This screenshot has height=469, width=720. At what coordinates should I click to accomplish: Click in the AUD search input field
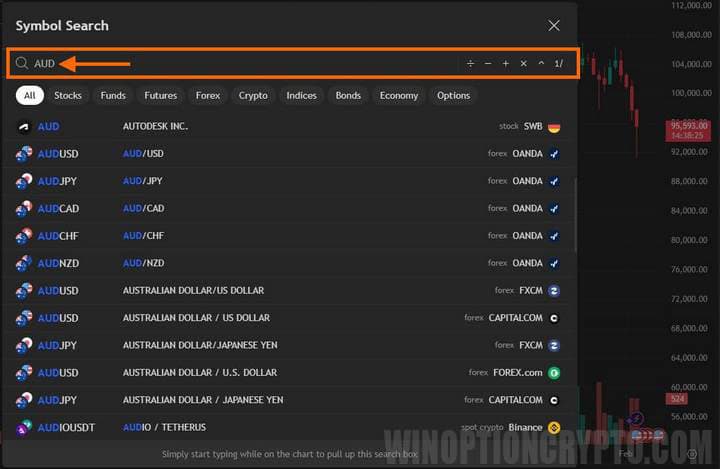[x=250, y=64]
